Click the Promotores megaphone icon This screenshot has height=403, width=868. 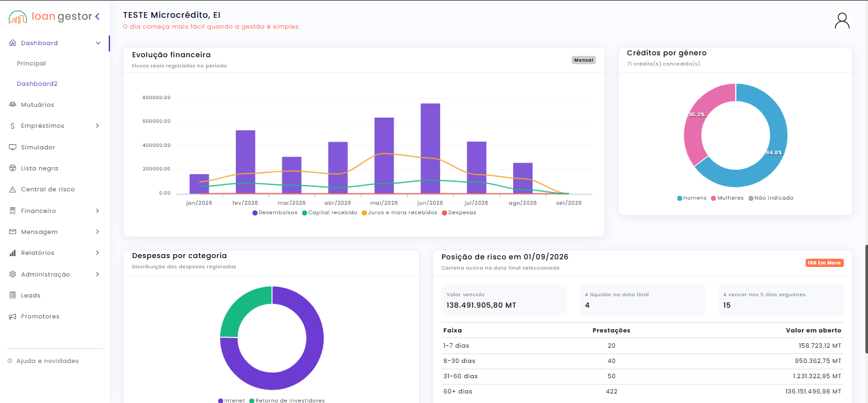pos(13,317)
